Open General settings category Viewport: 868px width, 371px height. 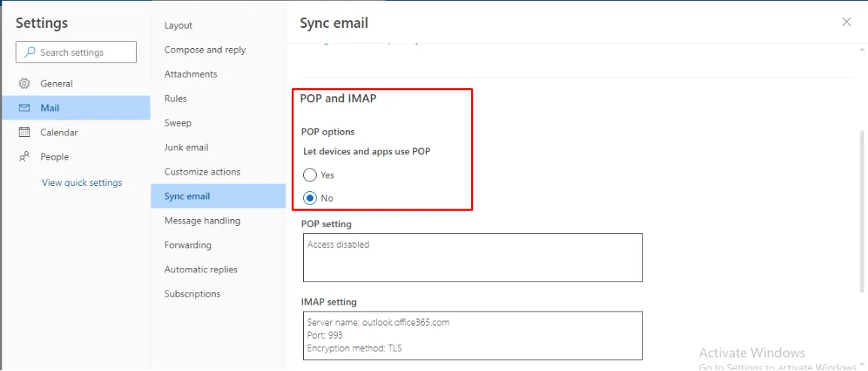coord(76,84)
